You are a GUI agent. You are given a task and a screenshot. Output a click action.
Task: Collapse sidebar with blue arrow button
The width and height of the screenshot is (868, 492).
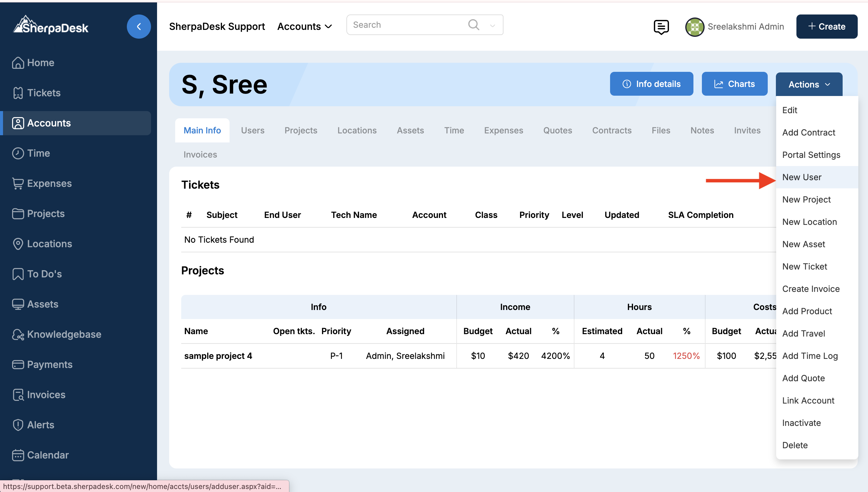pos(139,26)
